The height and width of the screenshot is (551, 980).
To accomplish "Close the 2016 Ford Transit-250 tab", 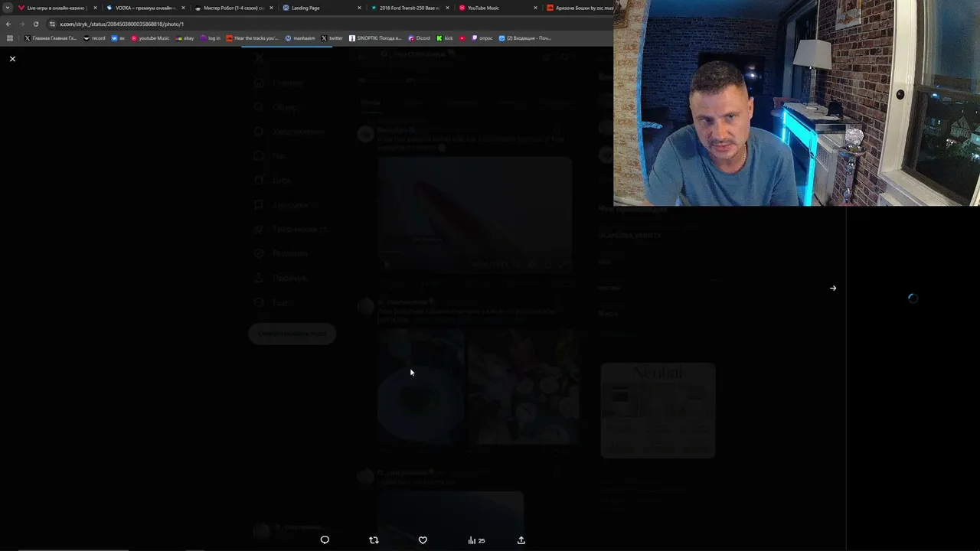I will pyautogui.click(x=447, y=8).
